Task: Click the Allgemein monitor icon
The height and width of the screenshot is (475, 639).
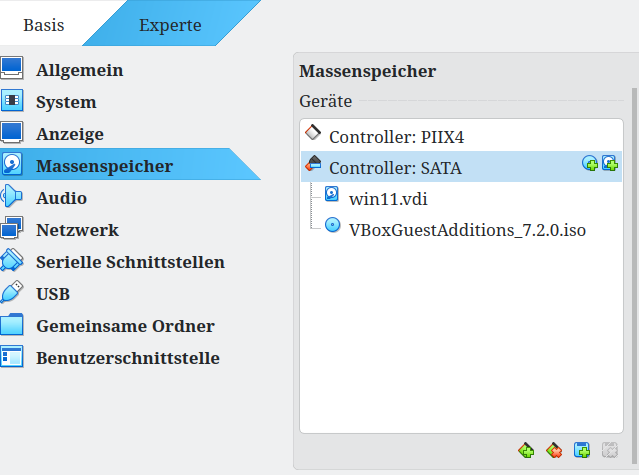Action: click(12, 70)
